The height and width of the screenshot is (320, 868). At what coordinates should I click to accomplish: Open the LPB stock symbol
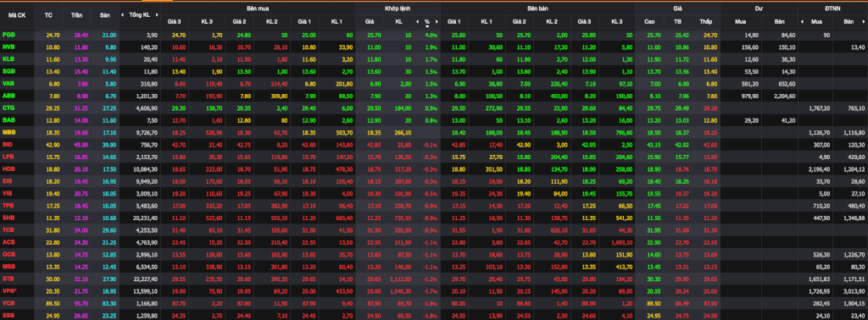pos(8,157)
